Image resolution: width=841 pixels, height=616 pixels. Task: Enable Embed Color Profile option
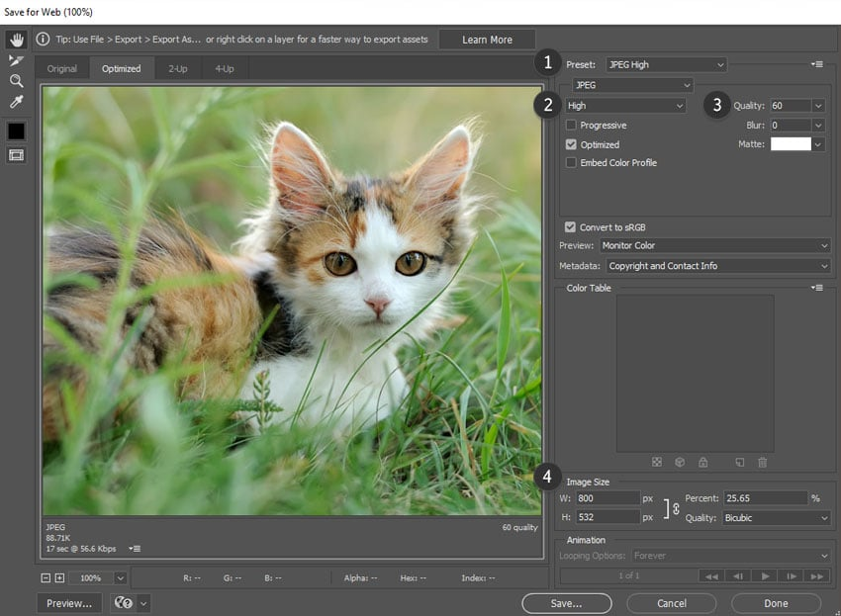pyautogui.click(x=571, y=163)
